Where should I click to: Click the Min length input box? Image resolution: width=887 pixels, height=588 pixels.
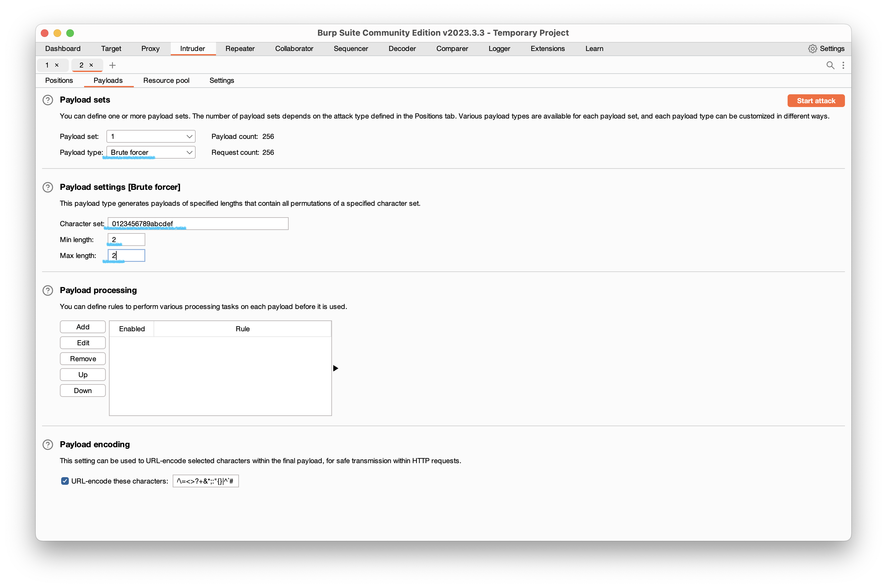pos(126,240)
